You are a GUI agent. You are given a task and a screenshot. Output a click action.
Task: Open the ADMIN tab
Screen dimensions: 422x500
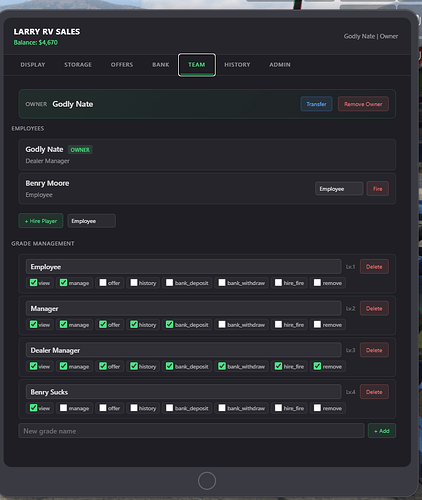(280, 65)
